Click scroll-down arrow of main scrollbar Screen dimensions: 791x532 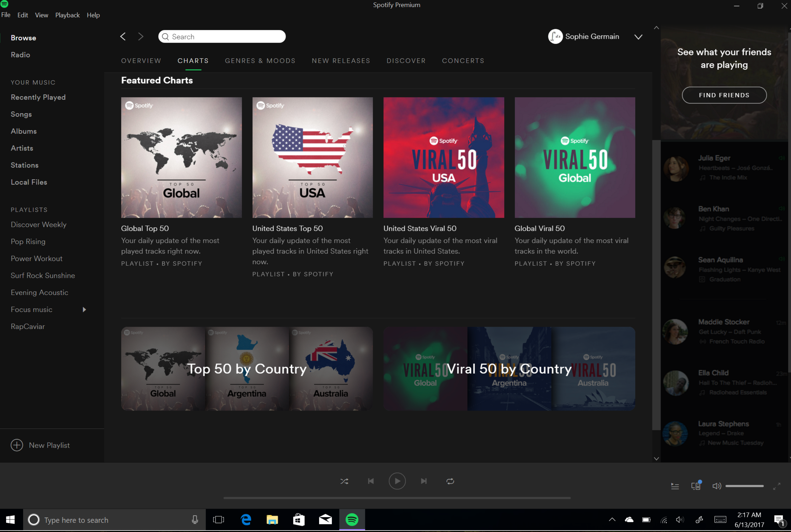click(x=656, y=458)
